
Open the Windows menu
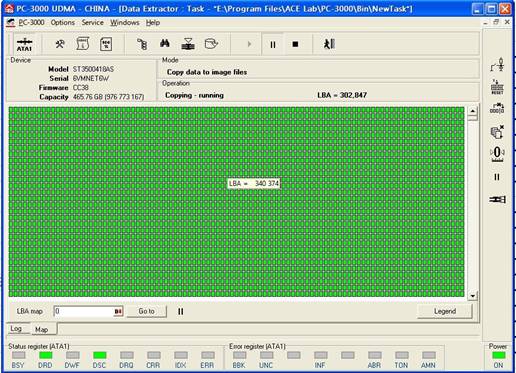click(125, 23)
